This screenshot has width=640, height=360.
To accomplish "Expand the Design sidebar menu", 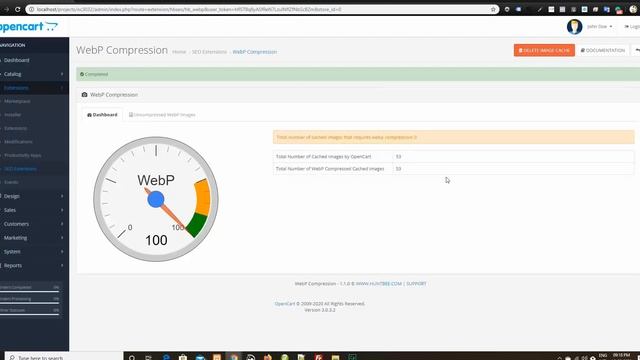I will click(x=34, y=196).
